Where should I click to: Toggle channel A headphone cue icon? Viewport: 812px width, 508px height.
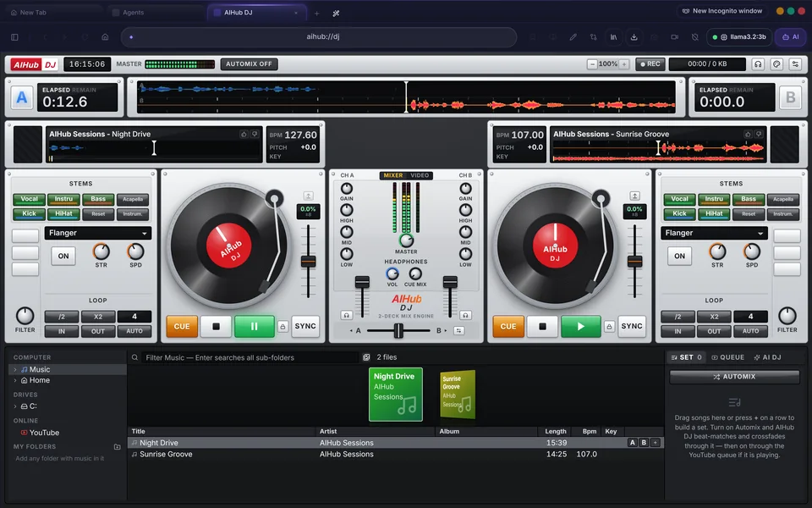click(x=347, y=315)
